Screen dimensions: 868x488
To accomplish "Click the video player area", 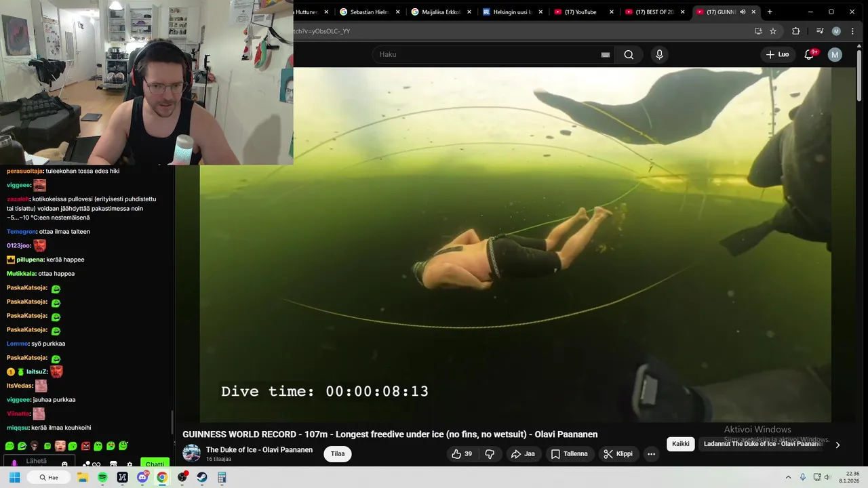I will [515, 245].
